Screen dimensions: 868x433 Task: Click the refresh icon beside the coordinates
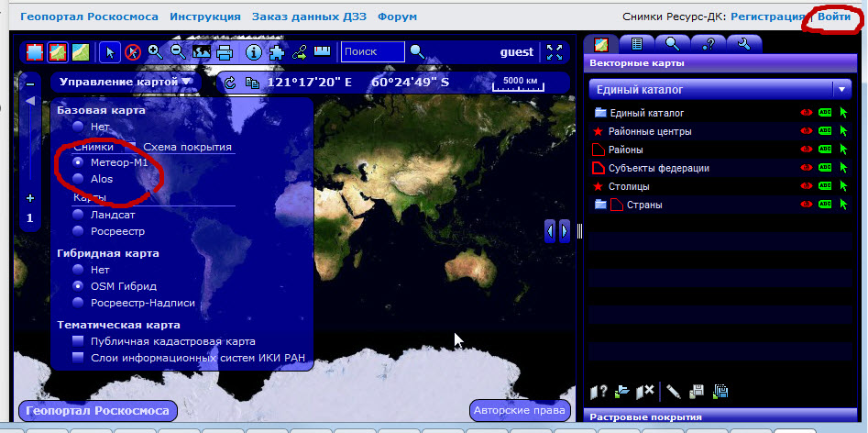pos(230,83)
